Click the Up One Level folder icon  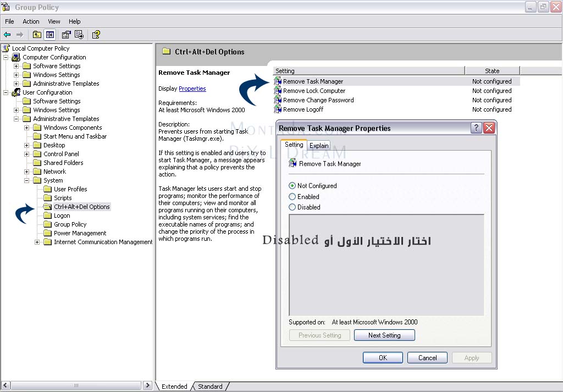pyautogui.click(x=37, y=35)
